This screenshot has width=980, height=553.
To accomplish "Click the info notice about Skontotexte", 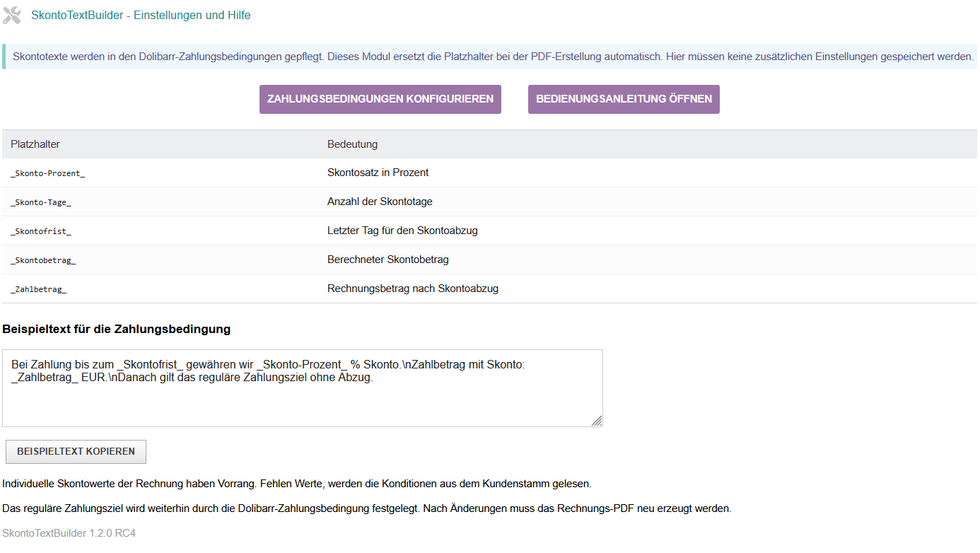I will 490,57.
